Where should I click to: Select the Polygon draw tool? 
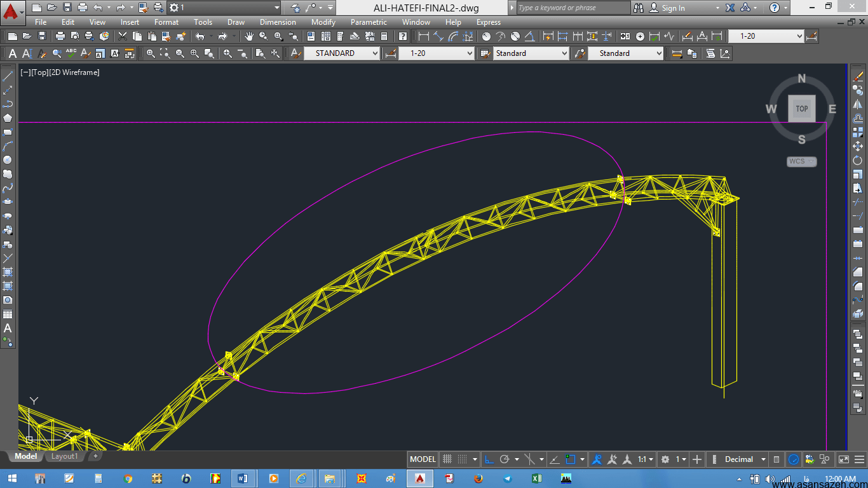[x=8, y=118]
